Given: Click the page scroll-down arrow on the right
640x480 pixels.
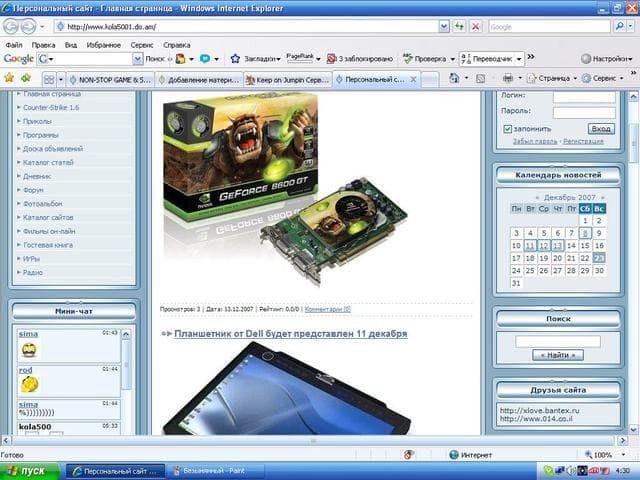Looking at the screenshot, I should click(x=633, y=429).
